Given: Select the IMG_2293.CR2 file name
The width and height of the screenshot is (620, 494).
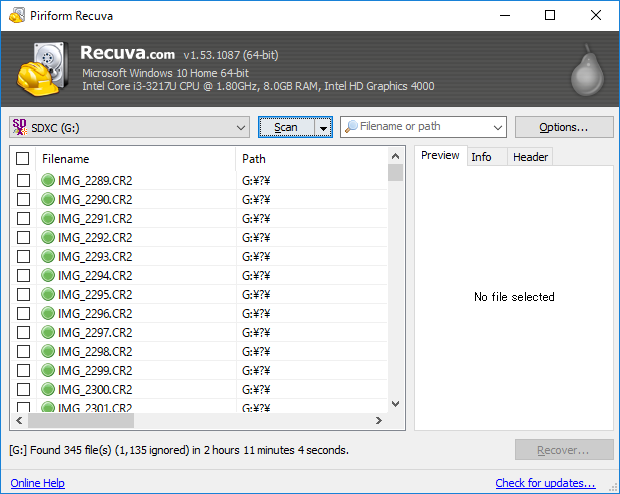Looking at the screenshot, I should pos(95,257).
